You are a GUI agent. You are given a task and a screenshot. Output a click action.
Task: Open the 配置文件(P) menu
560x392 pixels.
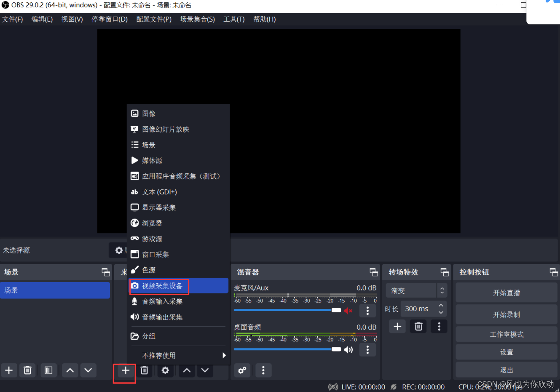(154, 19)
